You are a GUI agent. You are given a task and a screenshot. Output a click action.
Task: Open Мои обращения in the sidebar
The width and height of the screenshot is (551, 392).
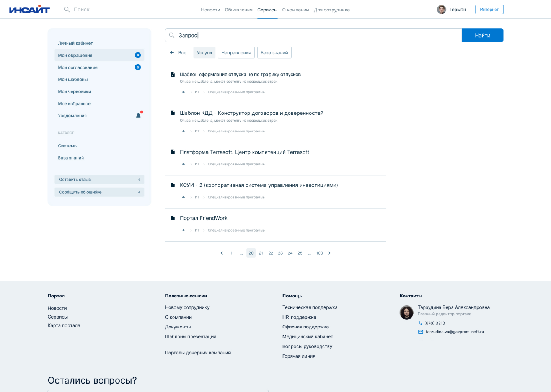point(75,56)
